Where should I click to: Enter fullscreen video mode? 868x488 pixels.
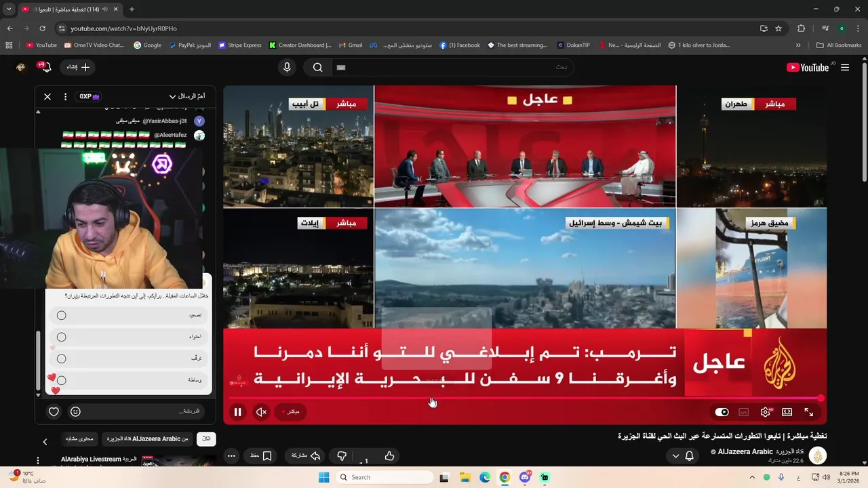(809, 411)
